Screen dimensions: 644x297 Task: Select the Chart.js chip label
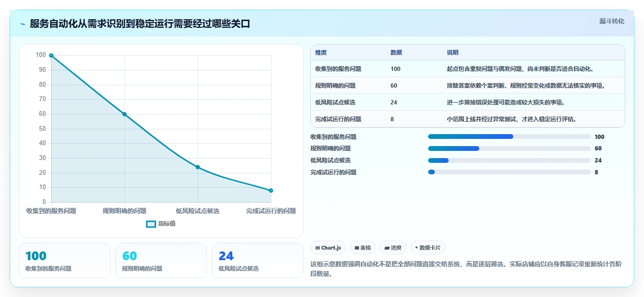coord(331,248)
